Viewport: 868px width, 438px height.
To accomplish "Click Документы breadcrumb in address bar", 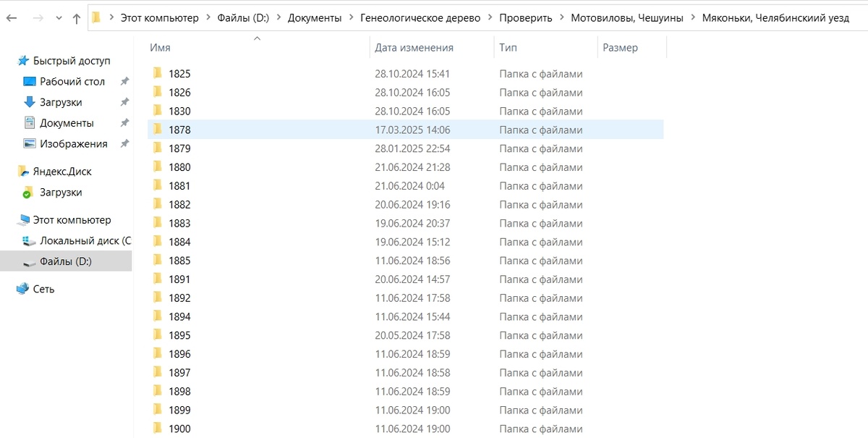I will pos(315,18).
